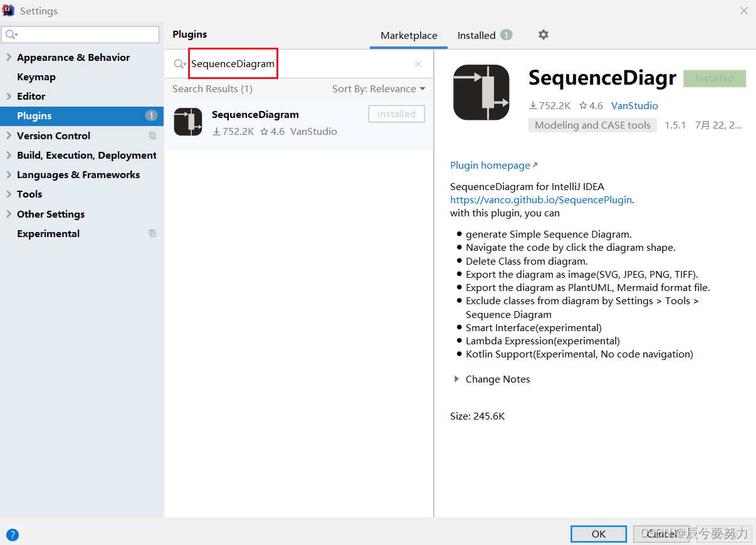Focus the settings search field
756x545 pixels.
tap(80, 34)
